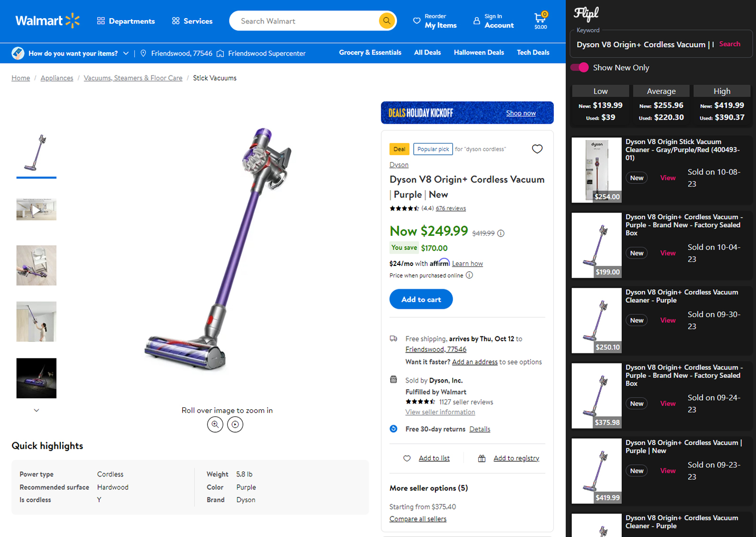756x537 pixels.
Task: Select thumbnail of woman cleaning wall
Action: 36,322
